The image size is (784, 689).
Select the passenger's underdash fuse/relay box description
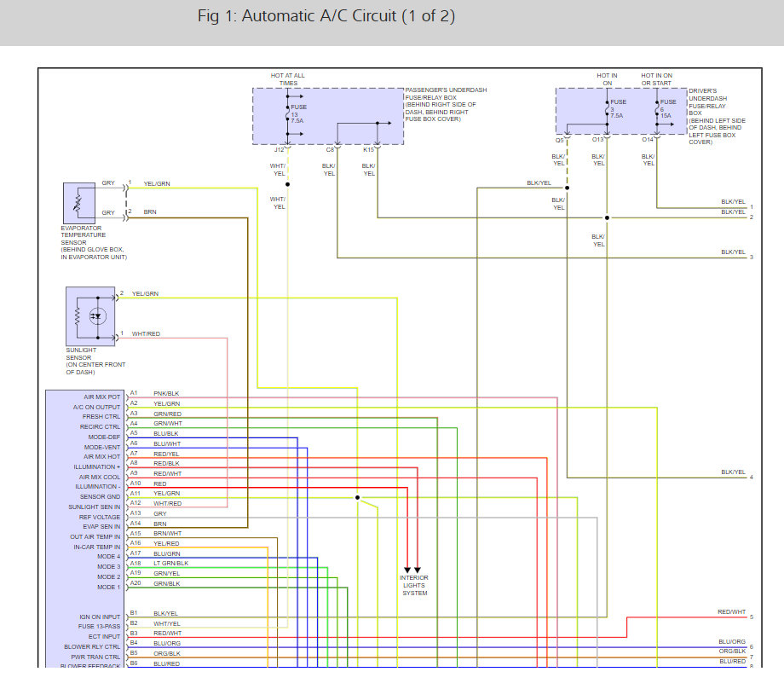point(446,105)
